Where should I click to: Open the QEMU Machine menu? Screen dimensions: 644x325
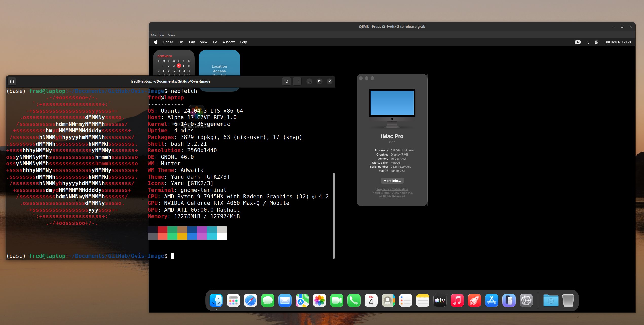click(157, 35)
